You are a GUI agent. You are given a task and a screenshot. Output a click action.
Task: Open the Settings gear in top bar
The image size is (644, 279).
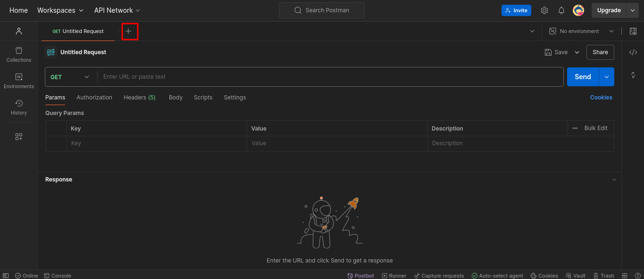tap(544, 10)
